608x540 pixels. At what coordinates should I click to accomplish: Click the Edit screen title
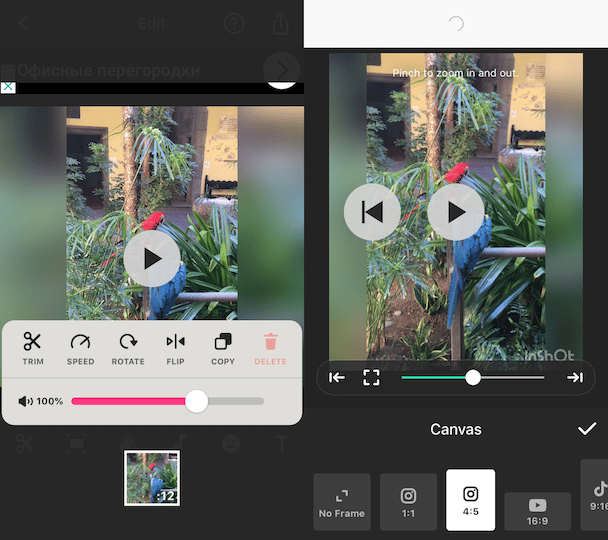(152, 24)
